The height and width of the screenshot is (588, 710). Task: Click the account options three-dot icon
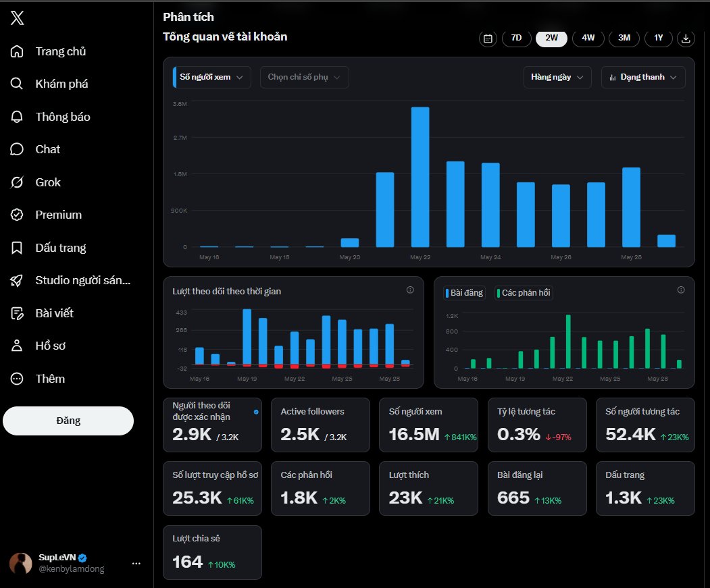click(136, 564)
